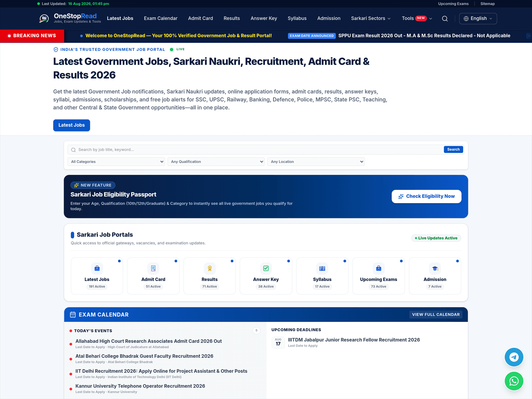Click the blue Latest Jobs hero button
Screen dimensions: 532x399
(71, 125)
